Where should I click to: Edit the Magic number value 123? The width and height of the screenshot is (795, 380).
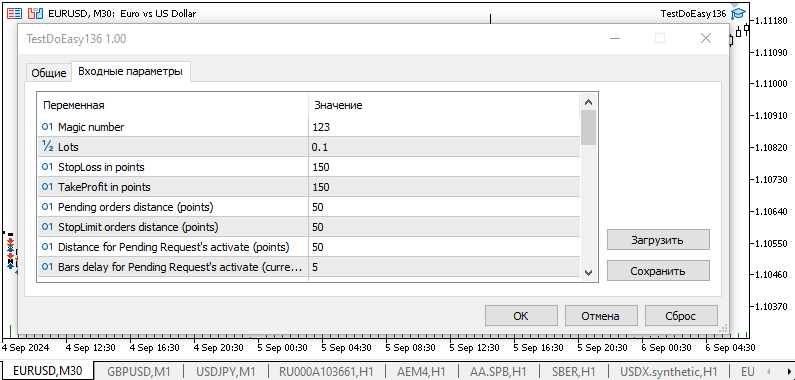click(444, 127)
